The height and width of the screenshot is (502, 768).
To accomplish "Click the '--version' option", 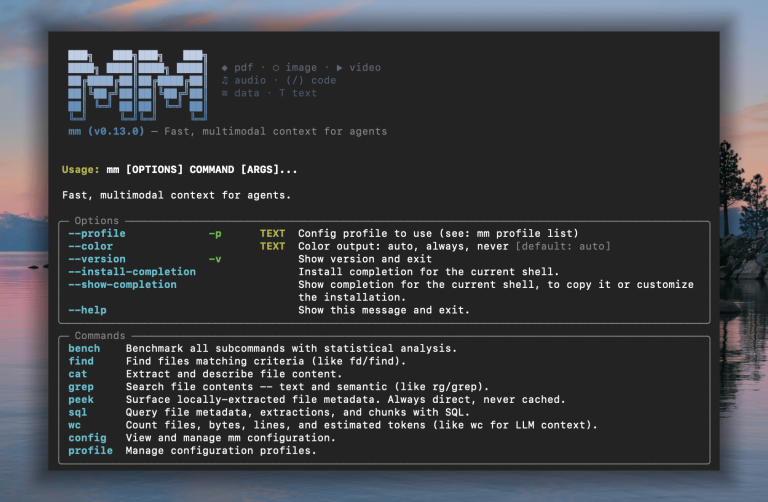I will coord(97,259).
